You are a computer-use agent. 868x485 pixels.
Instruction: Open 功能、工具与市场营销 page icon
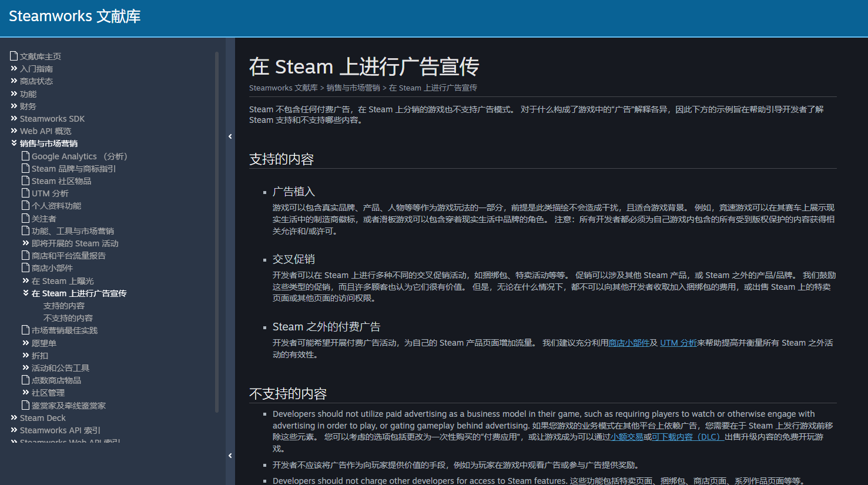click(x=26, y=230)
